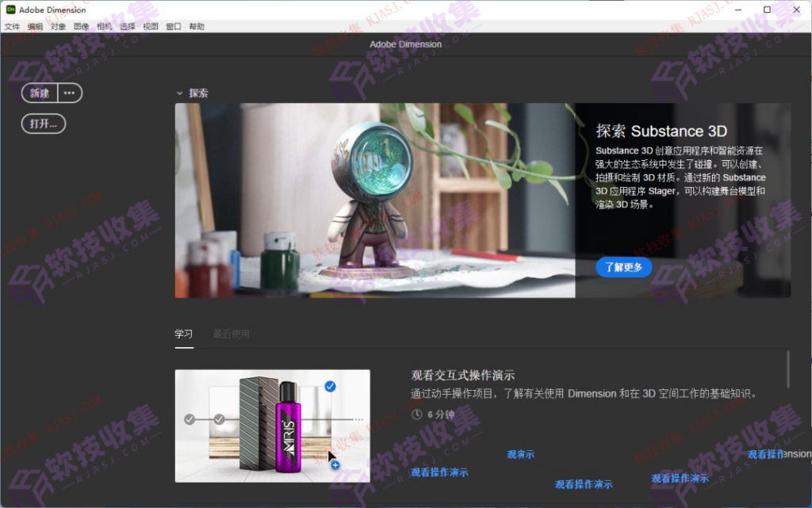Screen dimensions: 812x508
Task: Open the ellipsis options next to 新建 button
Action: [x=69, y=93]
